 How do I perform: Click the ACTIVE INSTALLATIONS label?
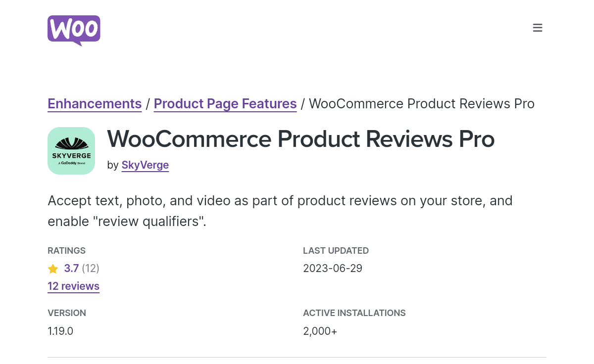point(354,313)
